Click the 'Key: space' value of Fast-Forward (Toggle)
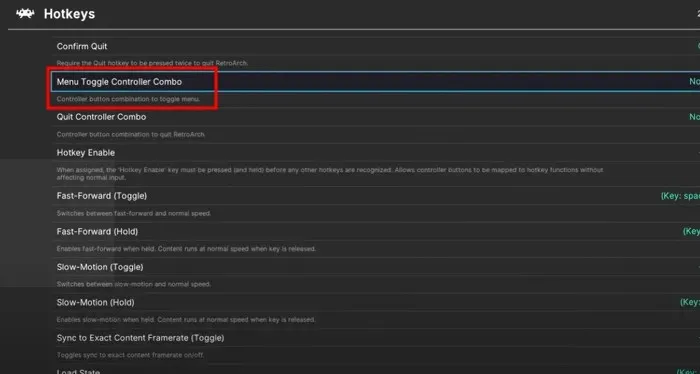Image resolution: width=700 pixels, height=374 pixels. click(x=680, y=196)
